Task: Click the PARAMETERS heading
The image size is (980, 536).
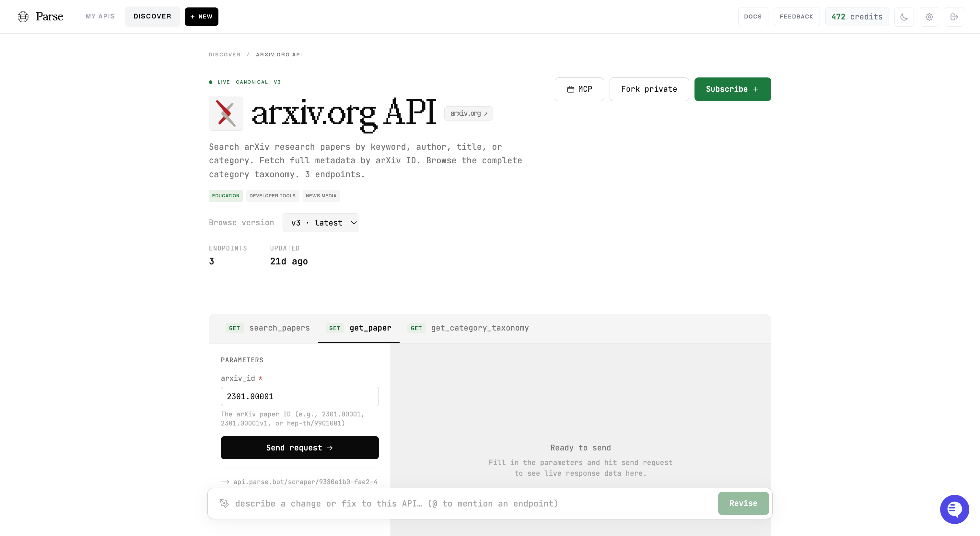Action: click(x=242, y=360)
